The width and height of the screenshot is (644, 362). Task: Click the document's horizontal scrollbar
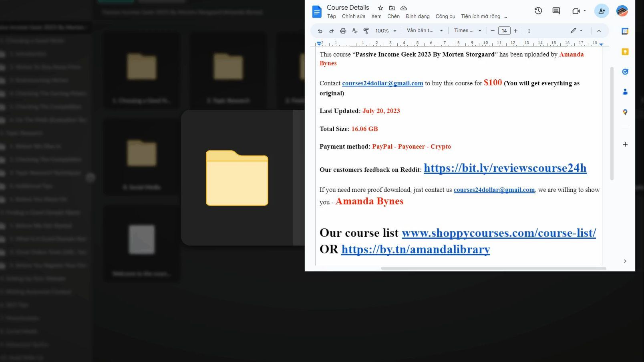pyautogui.click(x=493, y=268)
